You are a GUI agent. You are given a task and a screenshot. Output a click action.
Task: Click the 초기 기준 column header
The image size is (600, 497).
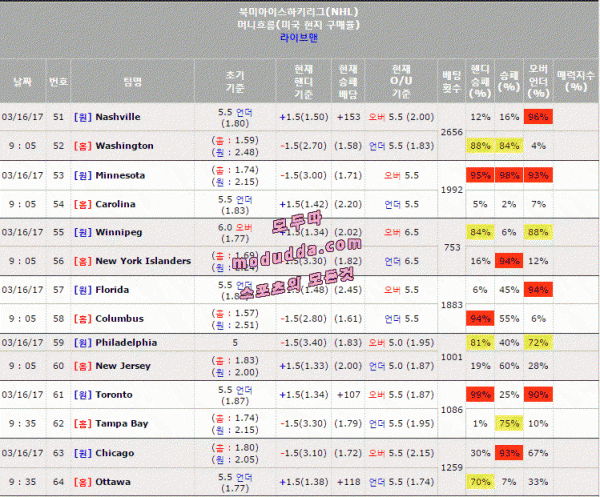click(x=235, y=81)
